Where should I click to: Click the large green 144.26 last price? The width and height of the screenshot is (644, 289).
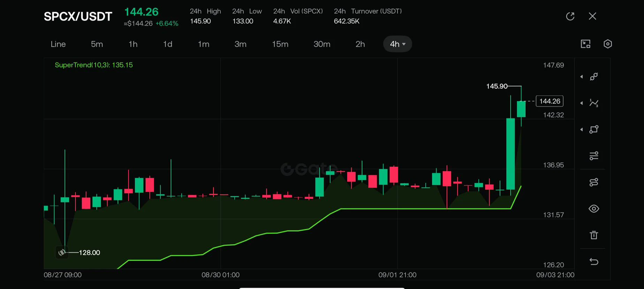click(142, 12)
